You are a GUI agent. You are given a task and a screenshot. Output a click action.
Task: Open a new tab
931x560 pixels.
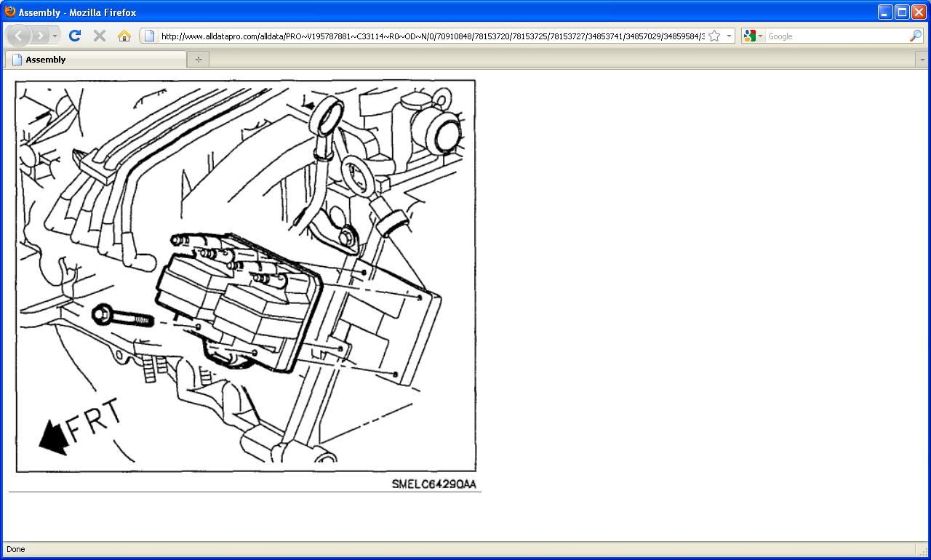coord(198,60)
